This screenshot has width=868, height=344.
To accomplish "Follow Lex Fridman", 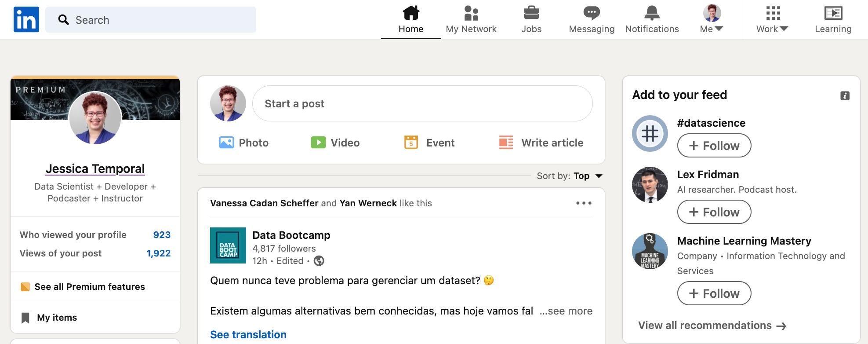I will [714, 212].
